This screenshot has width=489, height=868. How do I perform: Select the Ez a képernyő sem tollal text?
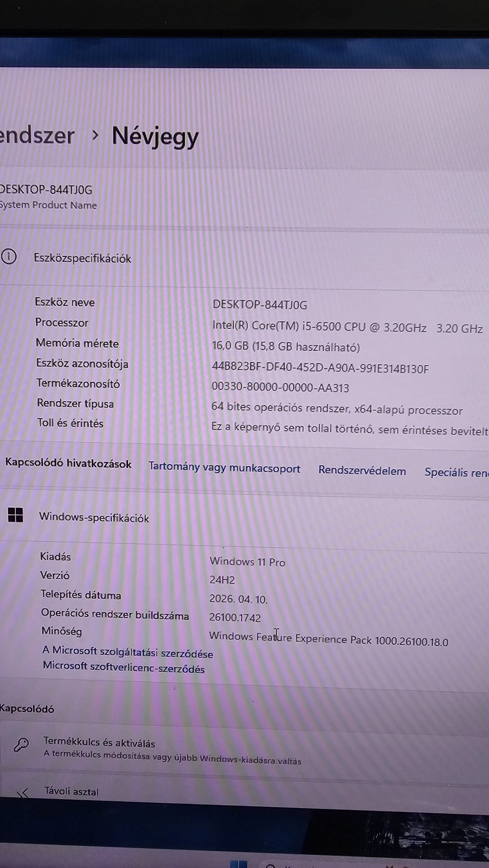pyautogui.click(x=350, y=428)
